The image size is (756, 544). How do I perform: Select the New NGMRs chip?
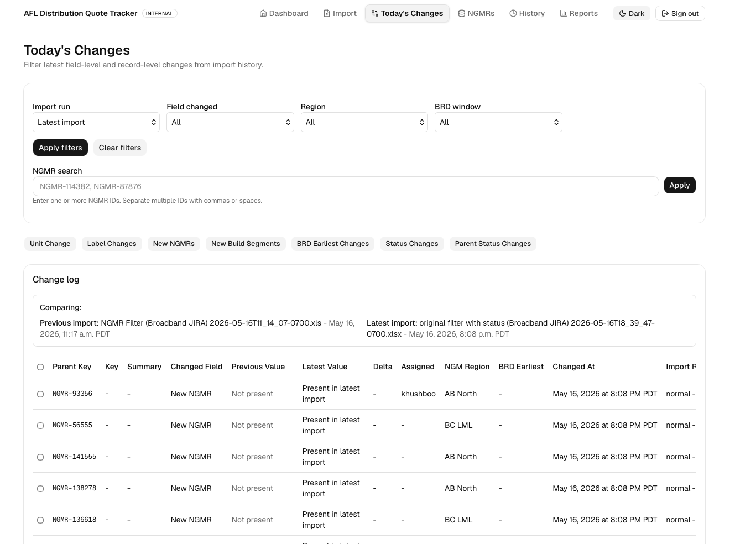tap(174, 244)
